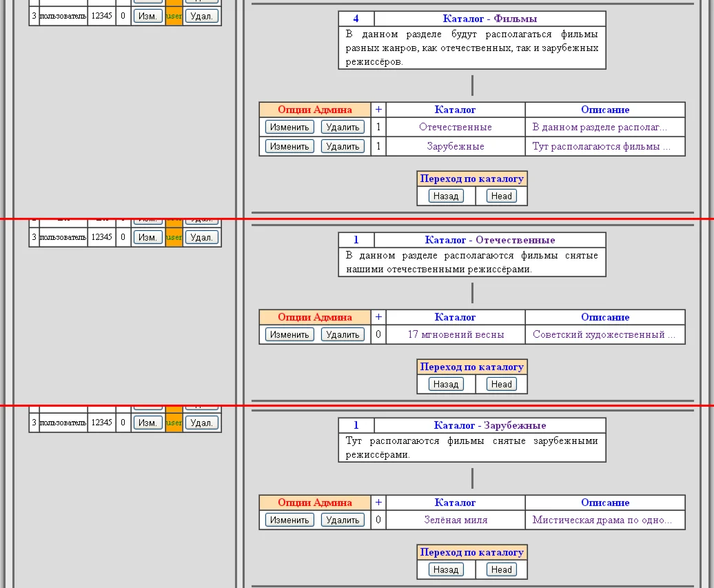Click Удал. button in the middle user row
Image resolution: width=714 pixels, height=588 pixels.
[202, 237]
